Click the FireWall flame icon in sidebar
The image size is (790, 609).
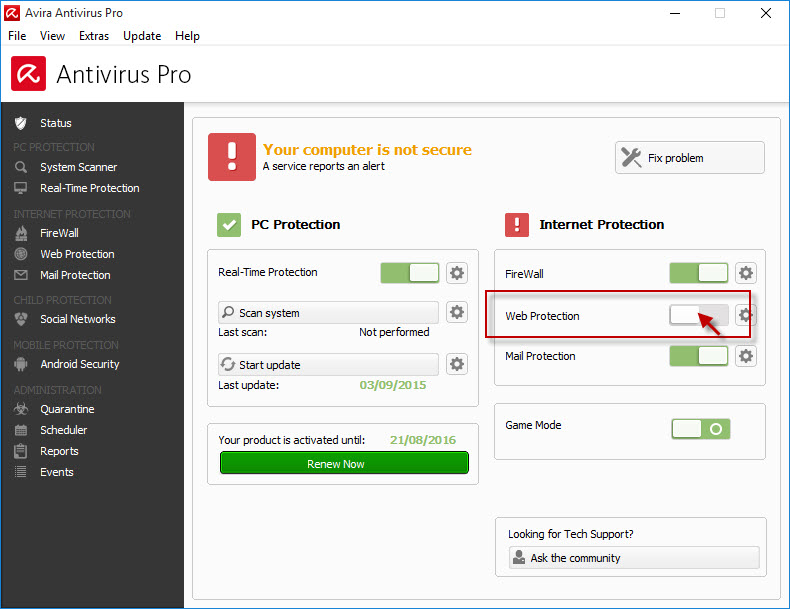click(x=21, y=233)
